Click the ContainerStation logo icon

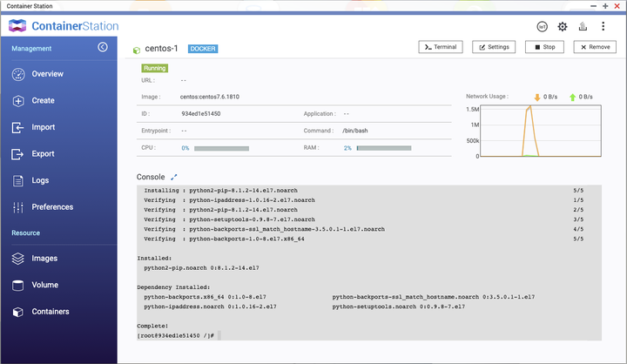[x=17, y=25]
